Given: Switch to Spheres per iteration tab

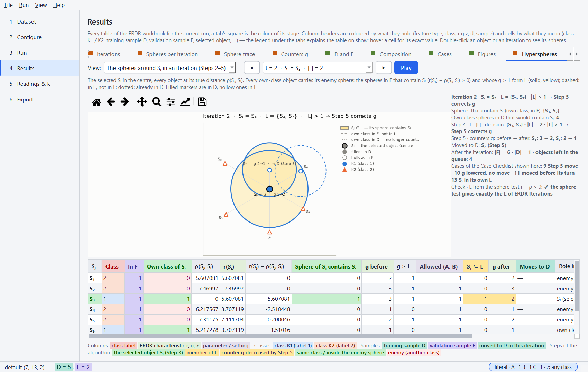Looking at the screenshot, I should pos(168,54).
